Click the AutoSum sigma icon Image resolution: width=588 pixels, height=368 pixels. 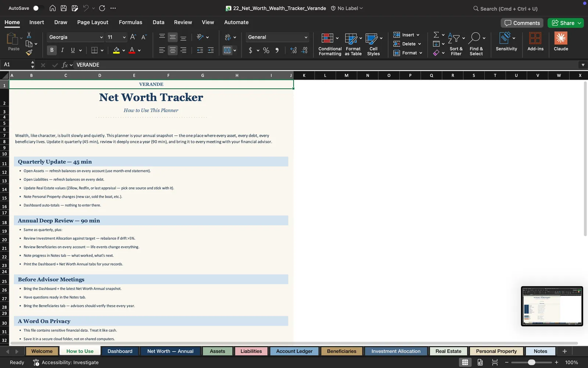pyautogui.click(x=436, y=35)
